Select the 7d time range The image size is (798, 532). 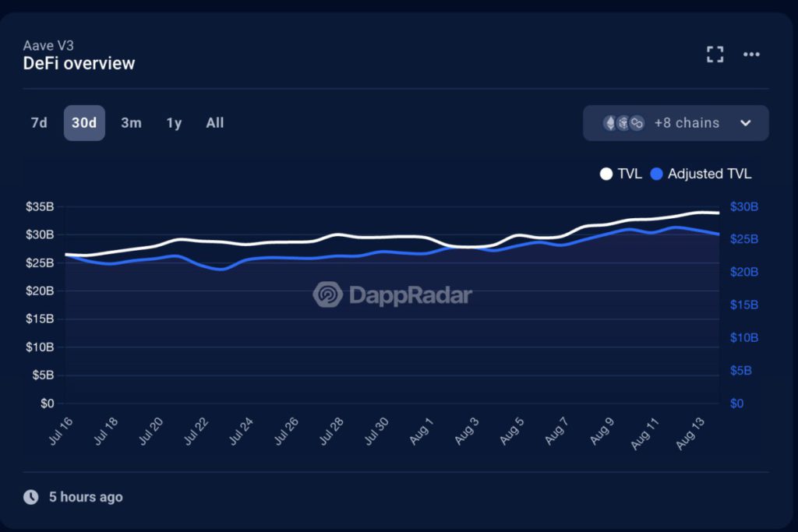pos(39,122)
